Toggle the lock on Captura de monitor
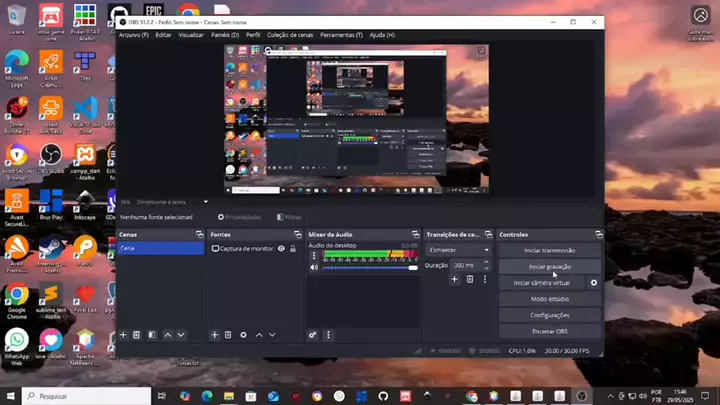Screen dimensions: 720x405 coord(293,249)
